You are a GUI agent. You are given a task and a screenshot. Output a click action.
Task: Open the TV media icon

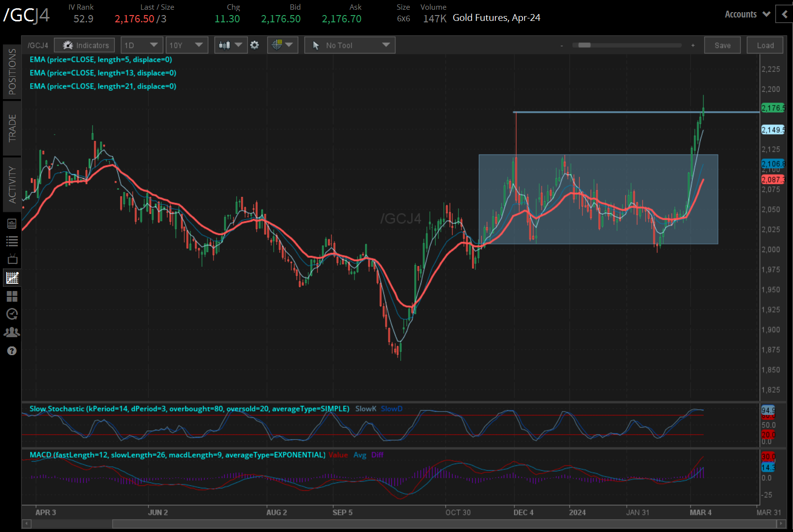12,259
